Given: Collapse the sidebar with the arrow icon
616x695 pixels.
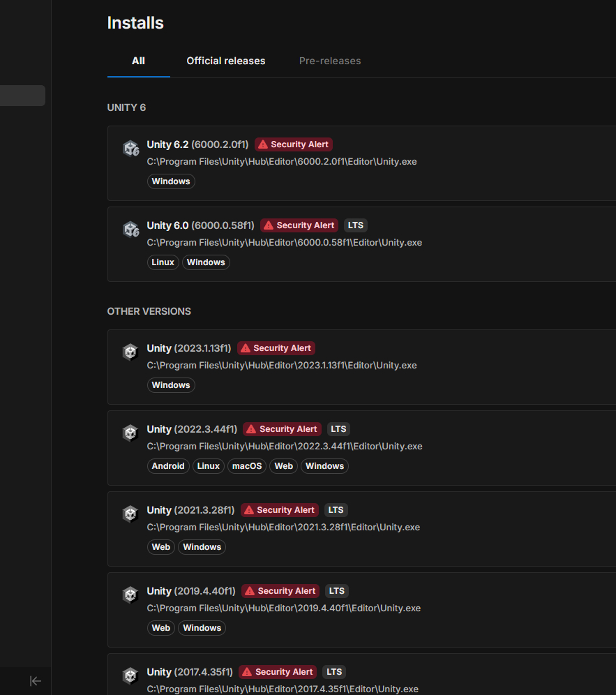Looking at the screenshot, I should point(36,681).
